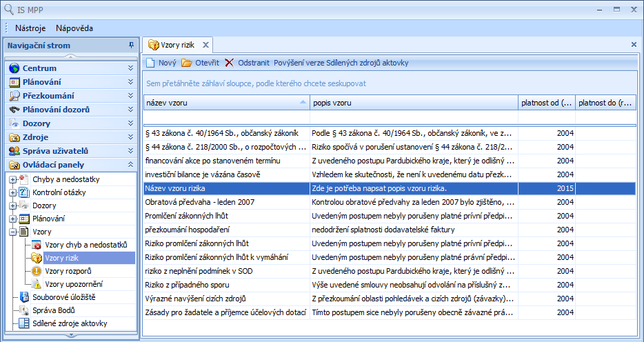Image resolution: width=644 pixels, height=342 pixels.
Task: Click the Otevřít open folder icon
Action: pos(186,63)
